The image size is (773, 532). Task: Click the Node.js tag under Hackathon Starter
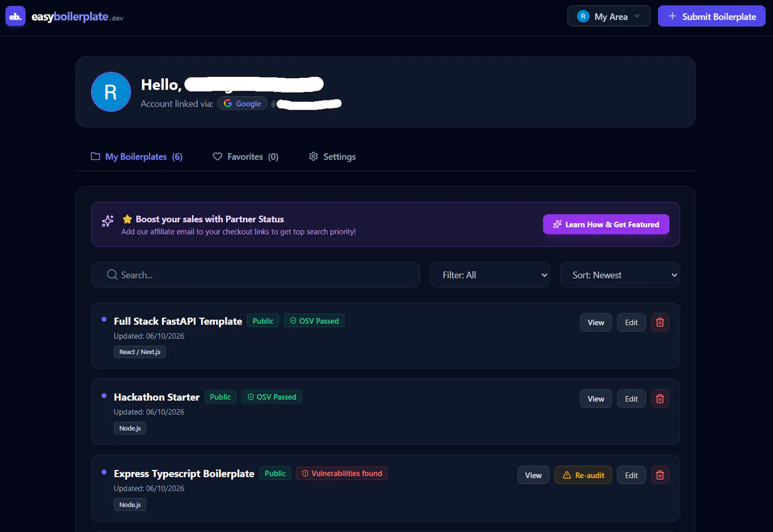(130, 428)
